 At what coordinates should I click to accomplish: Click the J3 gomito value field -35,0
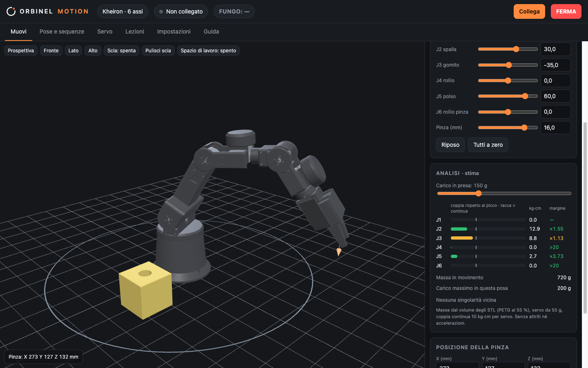(x=555, y=65)
